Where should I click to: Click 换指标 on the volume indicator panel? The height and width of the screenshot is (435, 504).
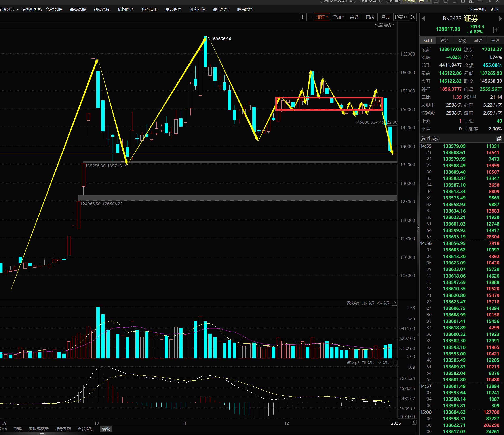pos(383,303)
